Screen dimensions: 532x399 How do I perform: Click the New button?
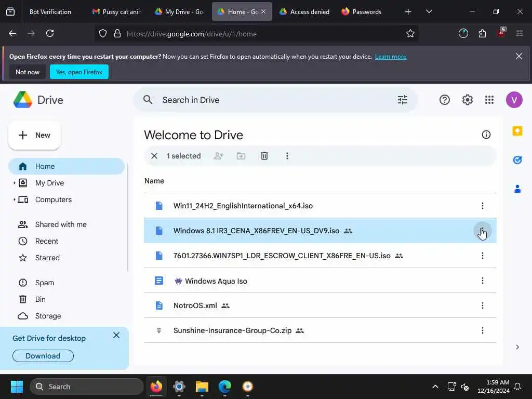(34, 135)
